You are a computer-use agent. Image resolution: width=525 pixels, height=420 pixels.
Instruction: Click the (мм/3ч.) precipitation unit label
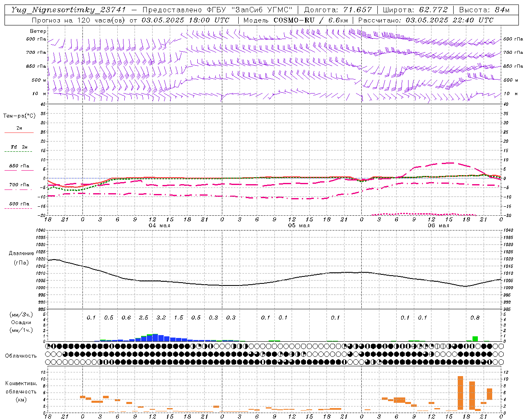tap(21, 315)
